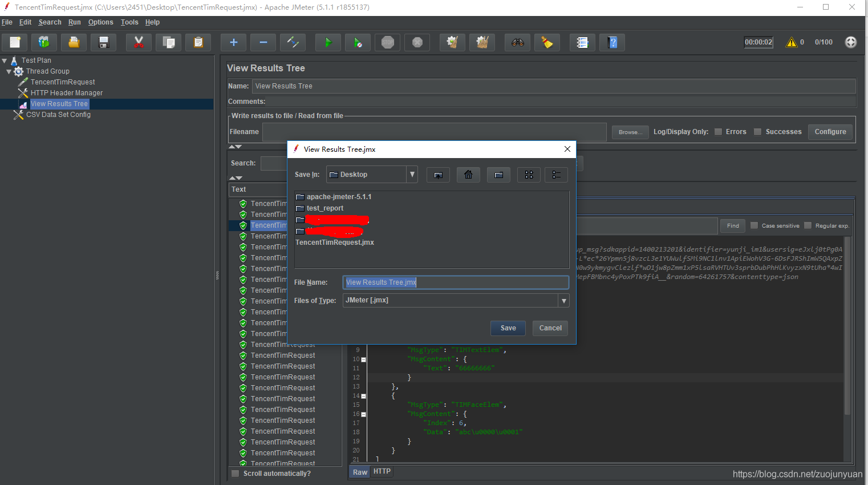Open the Search menu
Image resolution: width=868 pixels, height=485 pixels.
[x=50, y=22]
